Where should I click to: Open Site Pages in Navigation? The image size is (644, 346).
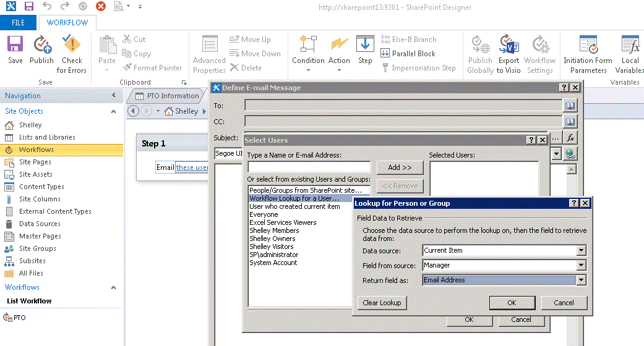point(35,162)
